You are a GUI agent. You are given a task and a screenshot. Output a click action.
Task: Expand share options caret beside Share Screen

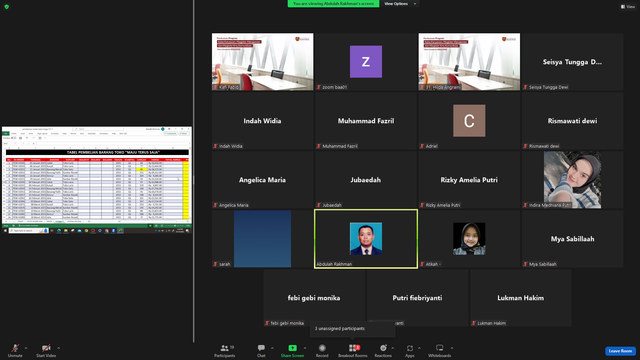pyautogui.click(x=305, y=348)
